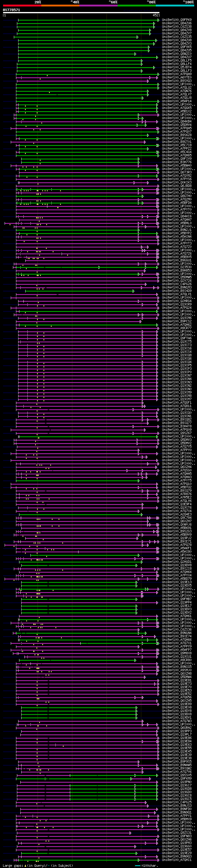Pick the UniRef100_A5AP14 entry

click(x=177, y=101)
